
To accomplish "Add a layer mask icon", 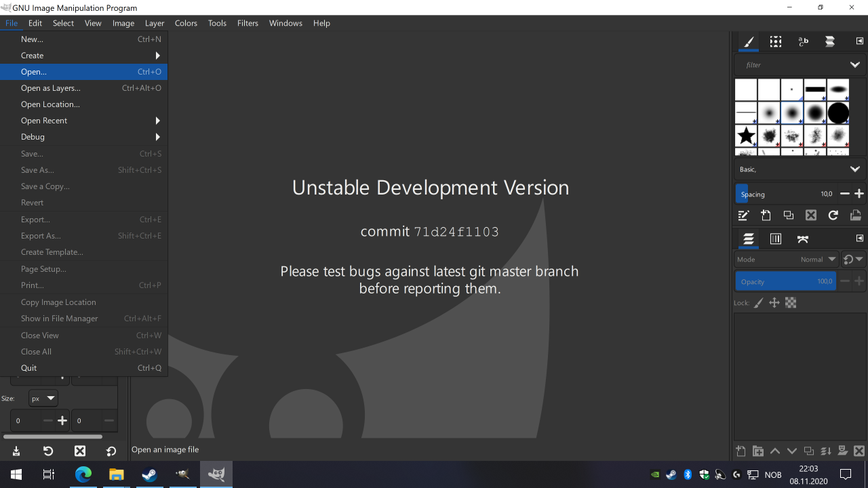I will [842, 451].
